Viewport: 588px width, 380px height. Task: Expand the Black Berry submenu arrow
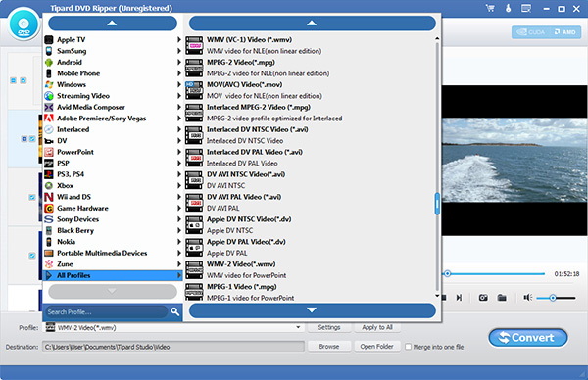(x=179, y=230)
